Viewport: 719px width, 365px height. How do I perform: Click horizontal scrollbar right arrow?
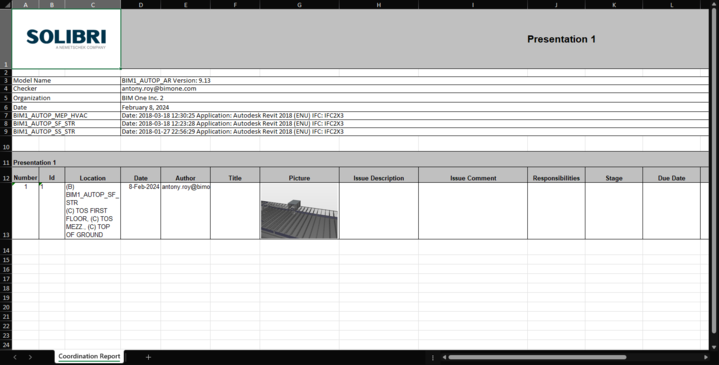pyautogui.click(x=706, y=357)
